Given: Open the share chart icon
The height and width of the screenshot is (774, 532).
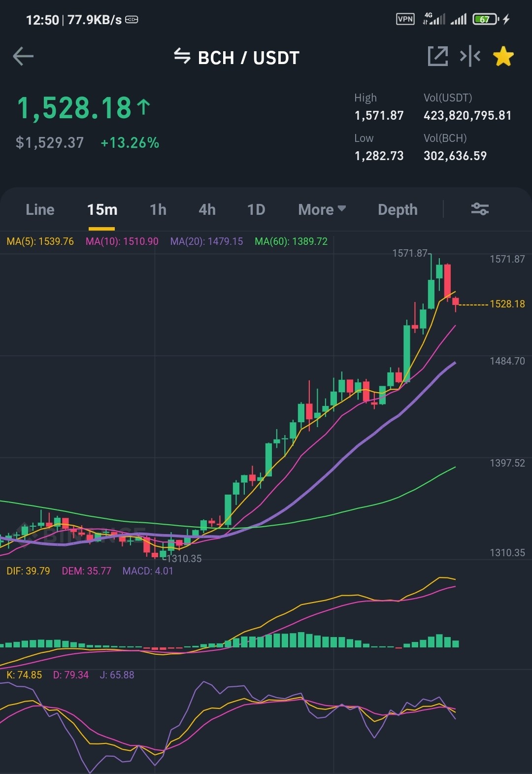Looking at the screenshot, I should (438, 56).
